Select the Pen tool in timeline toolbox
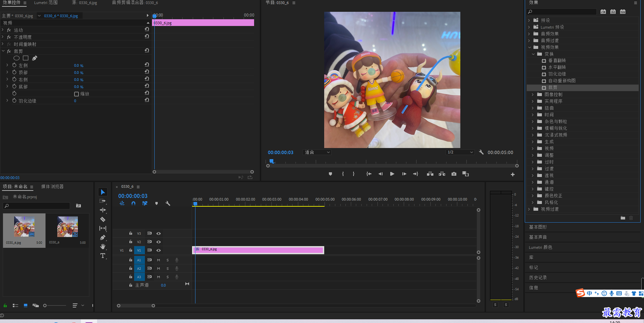Screen dimensions: 644x323 click(103, 237)
